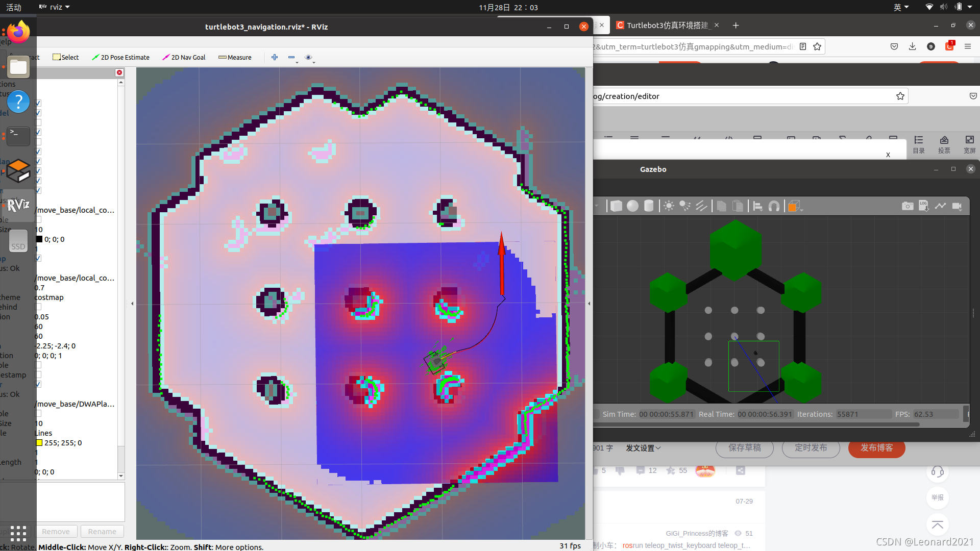Click the Measure tool in RViz

click(x=235, y=57)
